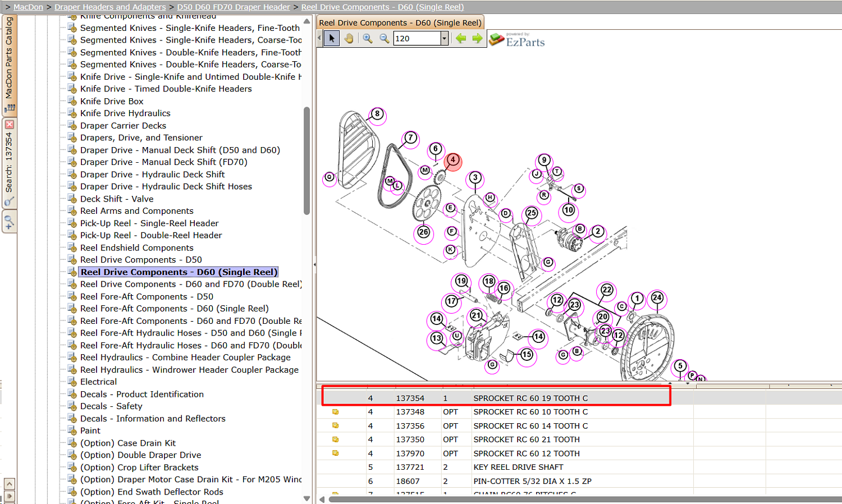The height and width of the screenshot is (504, 842).
Task: Click the page icon beside Knife Drive Box
Action: click(72, 101)
